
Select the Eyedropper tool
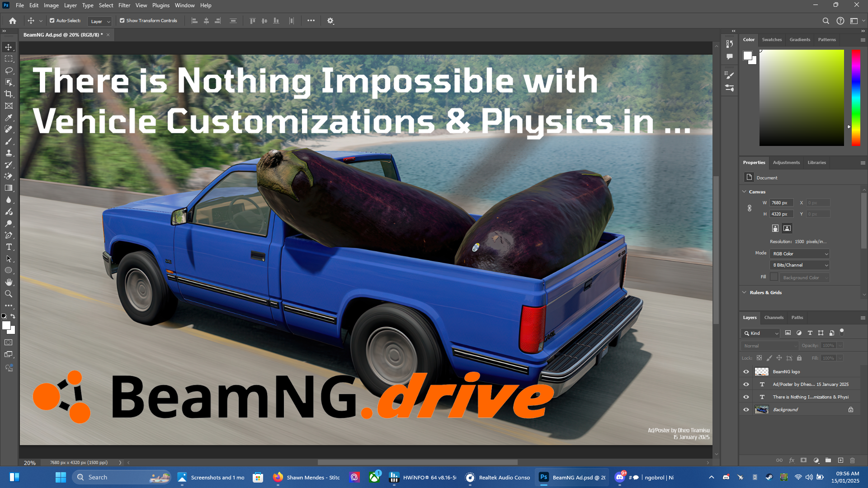point(9,117)
